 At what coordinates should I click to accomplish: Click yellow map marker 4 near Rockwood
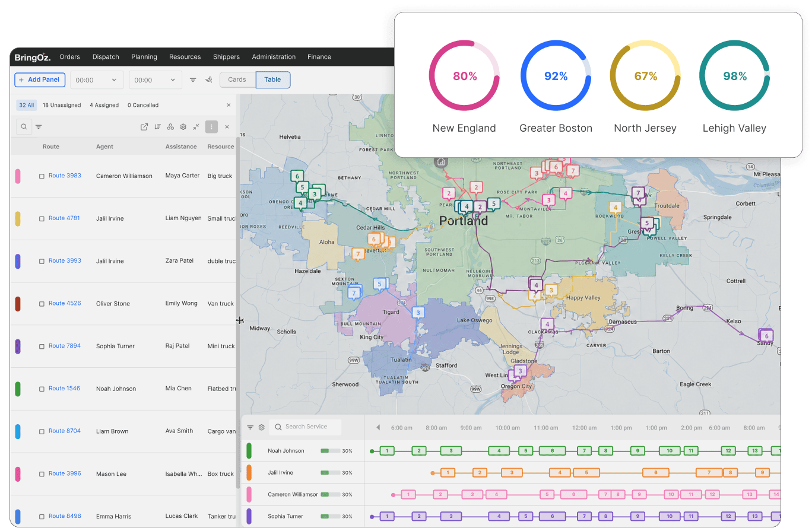point(616,208)
